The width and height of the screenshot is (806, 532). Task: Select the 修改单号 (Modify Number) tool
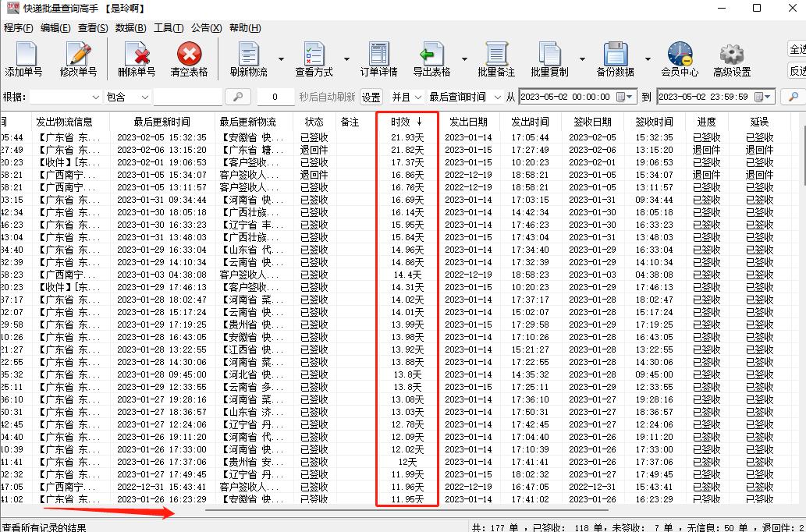point(79,59)
